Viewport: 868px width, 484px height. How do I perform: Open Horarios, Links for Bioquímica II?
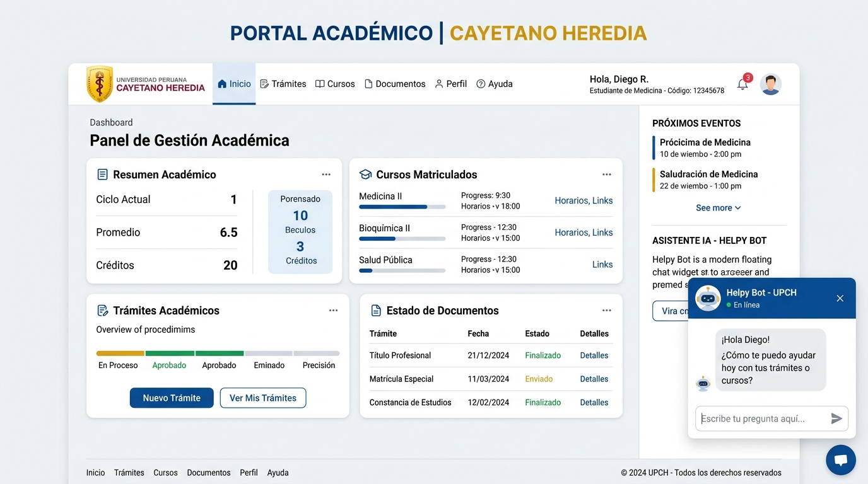point(584,233)
